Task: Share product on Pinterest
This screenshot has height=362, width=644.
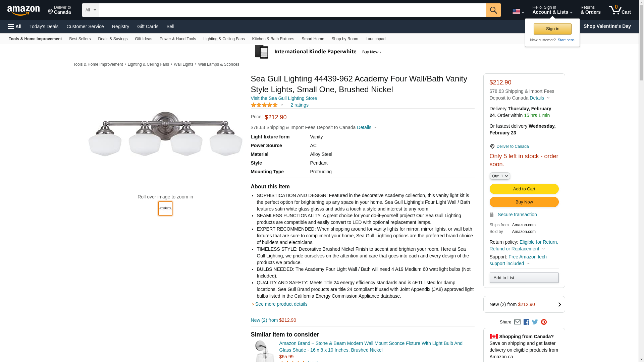Action: point(544,322)
